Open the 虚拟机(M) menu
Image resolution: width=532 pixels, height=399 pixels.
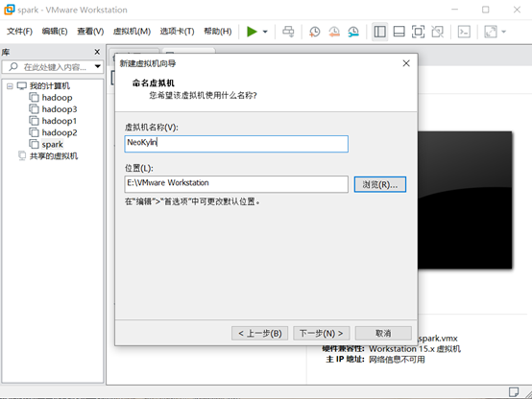click(132, 32)
